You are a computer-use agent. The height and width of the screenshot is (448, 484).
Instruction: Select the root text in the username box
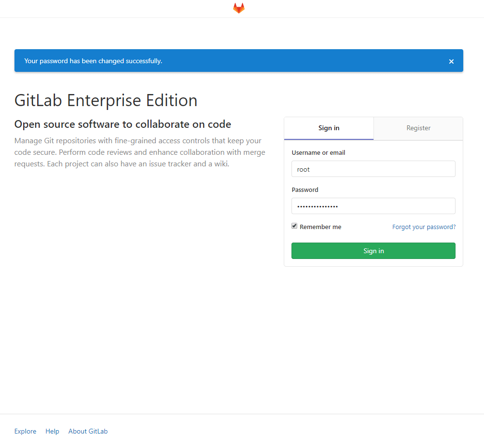(303, 169)
